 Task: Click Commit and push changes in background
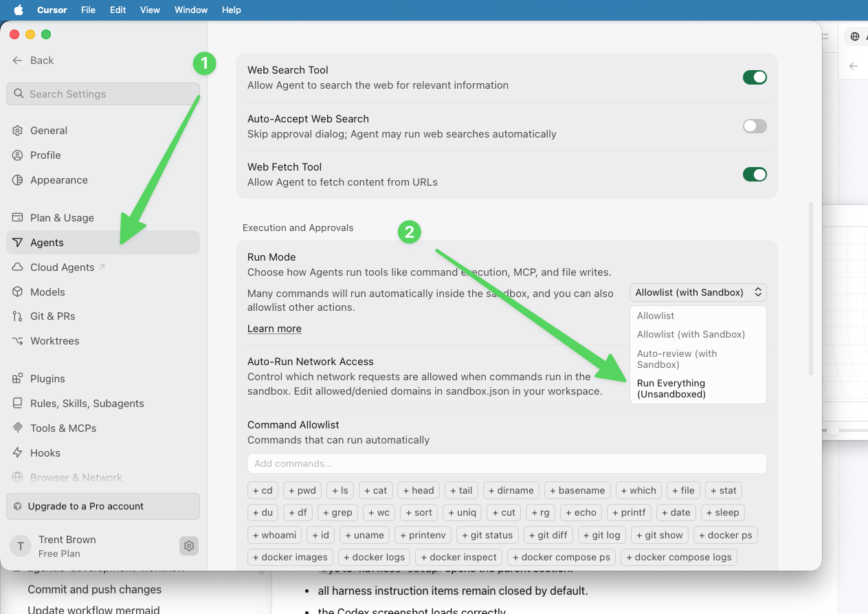(x=95, y=589)
